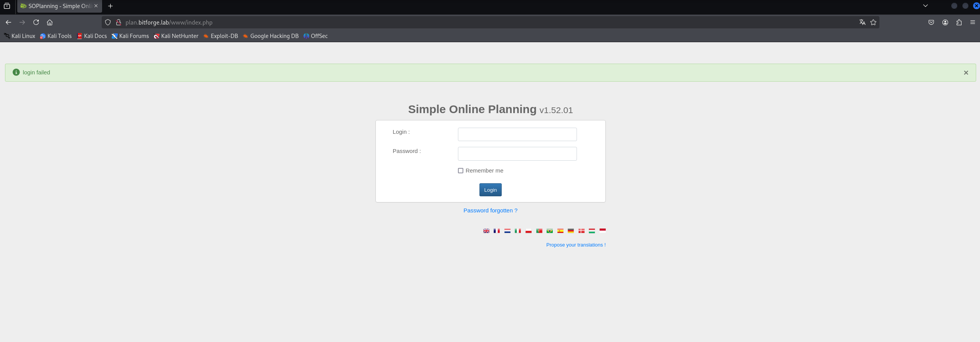Open the Kali Docs bookmark
The width and height of the screenshot is (980, 342).
pos(92,36)
